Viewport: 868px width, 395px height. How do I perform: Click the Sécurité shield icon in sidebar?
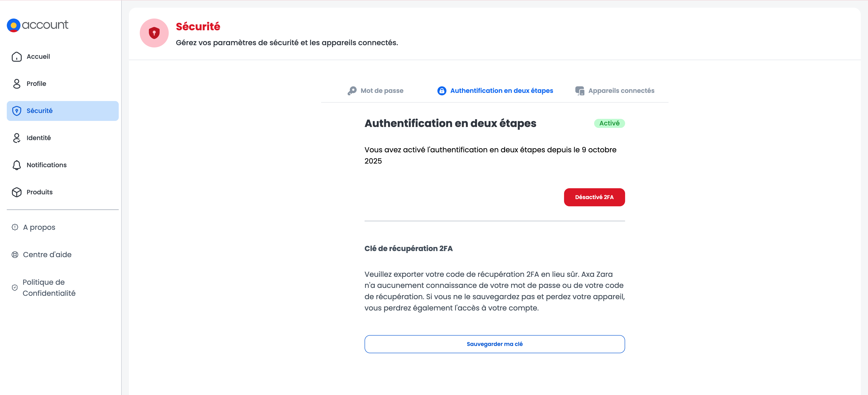pyautogui.click(x=17, y=111)
